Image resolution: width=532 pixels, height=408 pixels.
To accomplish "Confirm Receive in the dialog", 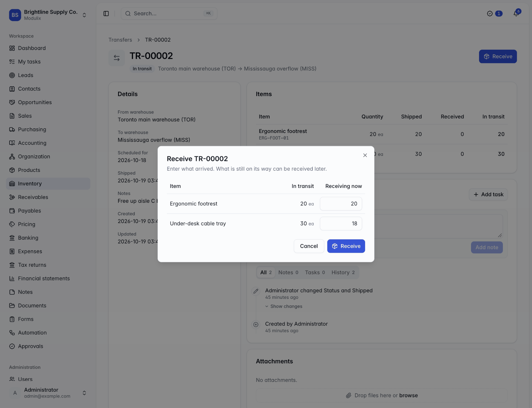I will [346, 246].
